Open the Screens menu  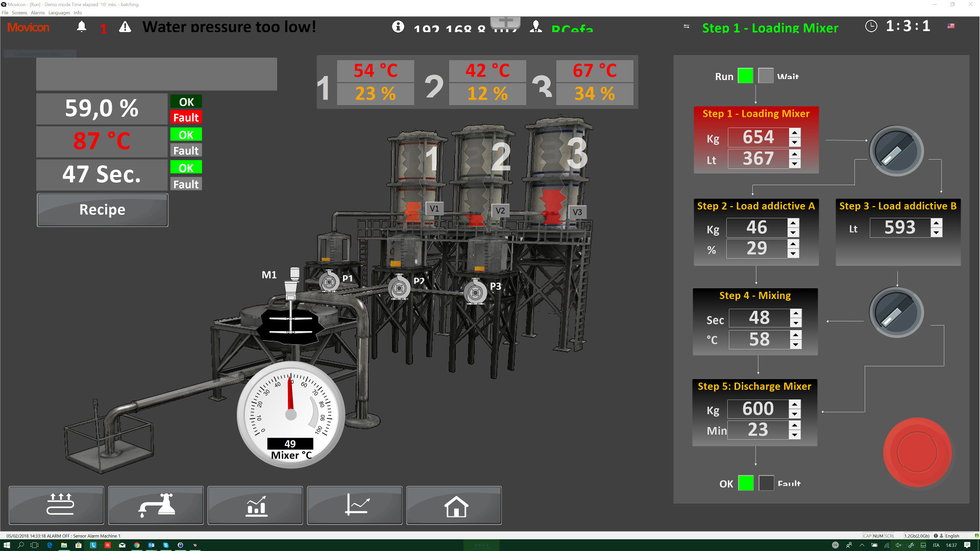pos(19,13)
